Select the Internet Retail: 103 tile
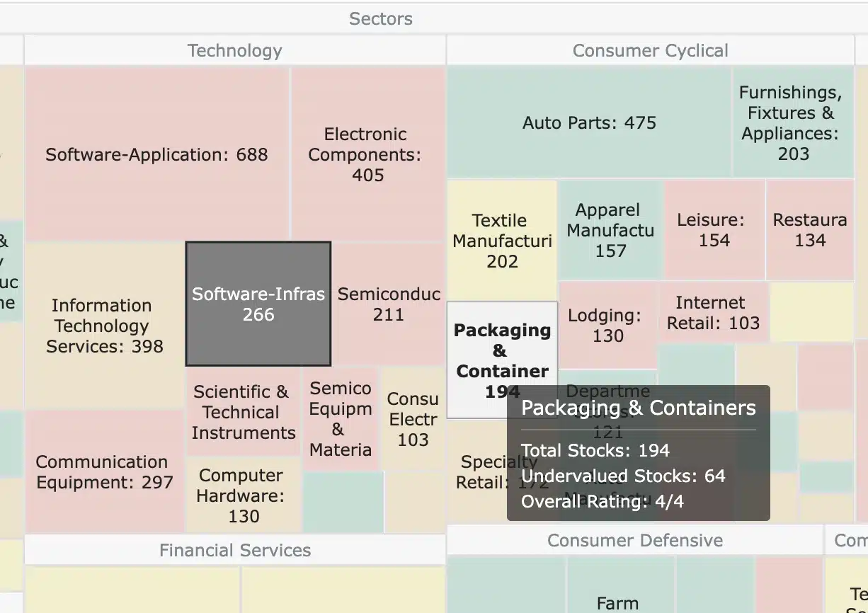 [x=714, y=313]
